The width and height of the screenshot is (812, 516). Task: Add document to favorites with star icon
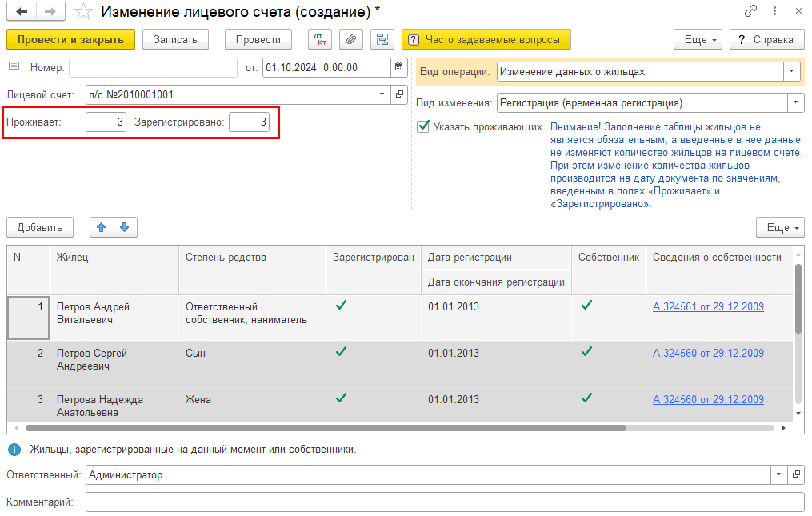[83, 12]
